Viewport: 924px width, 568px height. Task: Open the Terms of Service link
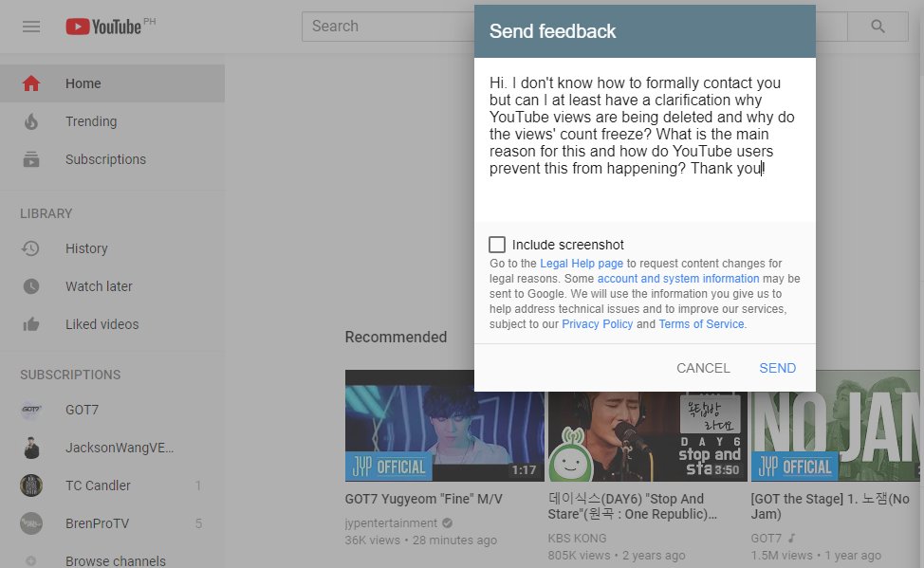pyautogui.click(x=701, y=324)
